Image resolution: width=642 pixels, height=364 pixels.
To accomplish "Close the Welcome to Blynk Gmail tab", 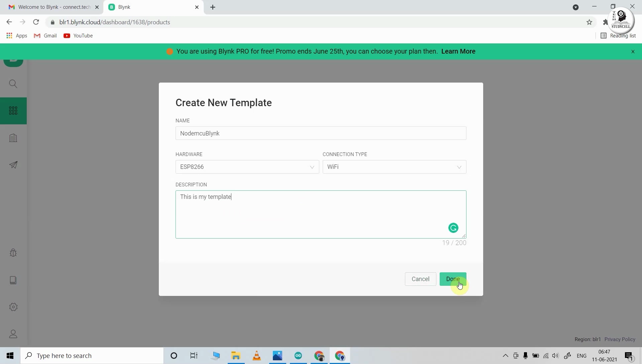I will pos(97,7).
